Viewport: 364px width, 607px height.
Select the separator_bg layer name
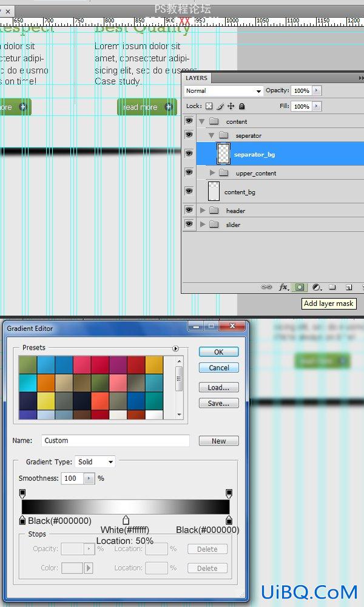pos(255,154)
